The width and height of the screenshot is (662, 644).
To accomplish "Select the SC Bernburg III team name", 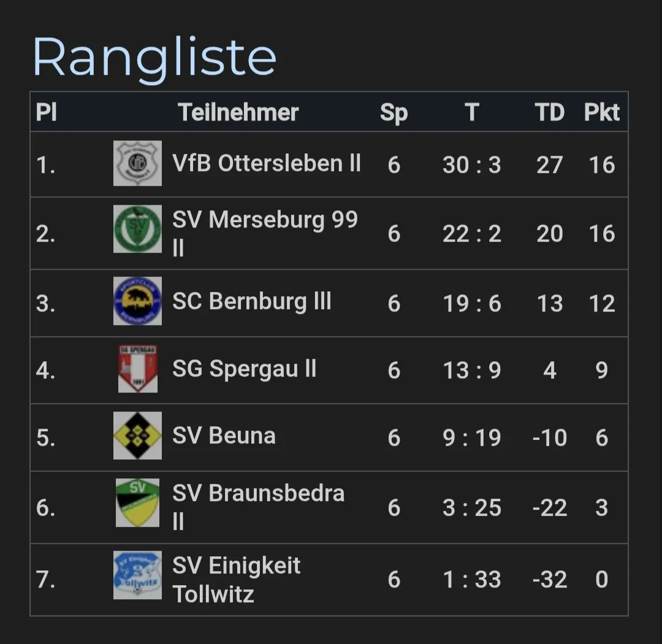I will (252, 302).
